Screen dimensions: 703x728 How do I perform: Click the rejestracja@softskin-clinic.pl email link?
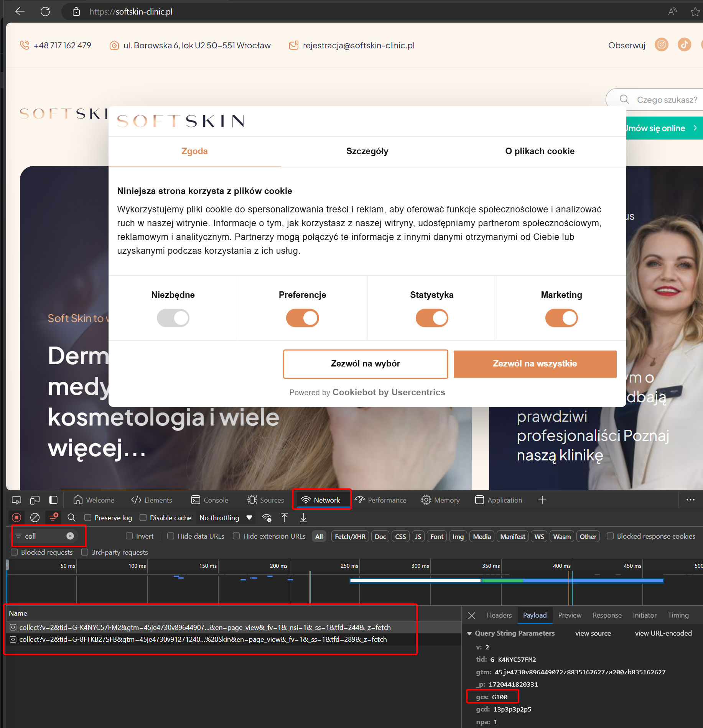coord(359,45)
